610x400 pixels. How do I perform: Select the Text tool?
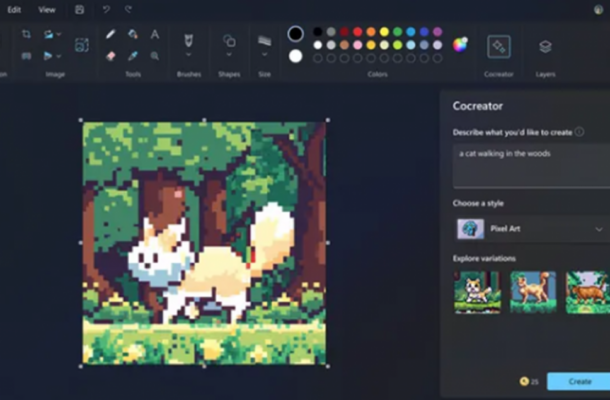pyautogui.click(x=155, y=34)
